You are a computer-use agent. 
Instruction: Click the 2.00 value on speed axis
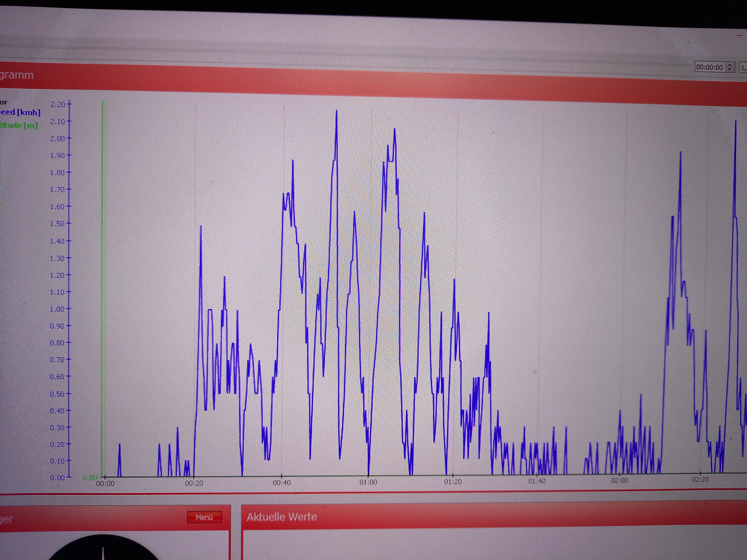[x=57, y=138]
